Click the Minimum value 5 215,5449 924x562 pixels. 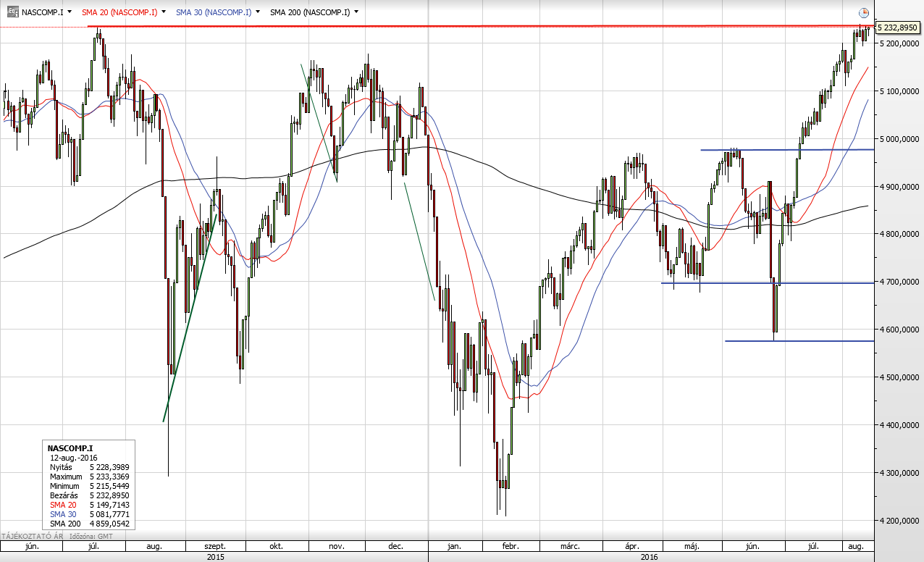point(109,487)
